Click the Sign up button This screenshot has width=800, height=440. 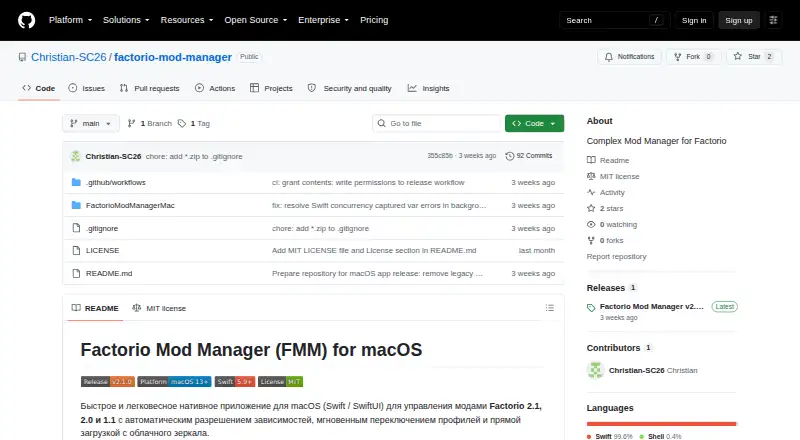(x=739, y=20)
